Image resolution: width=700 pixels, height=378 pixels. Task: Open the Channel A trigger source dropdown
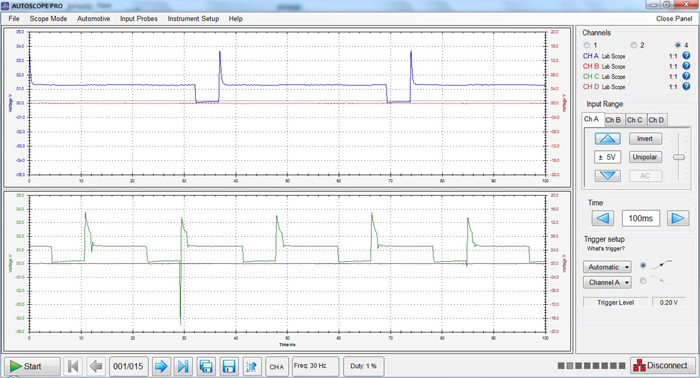tap(607, 282)
